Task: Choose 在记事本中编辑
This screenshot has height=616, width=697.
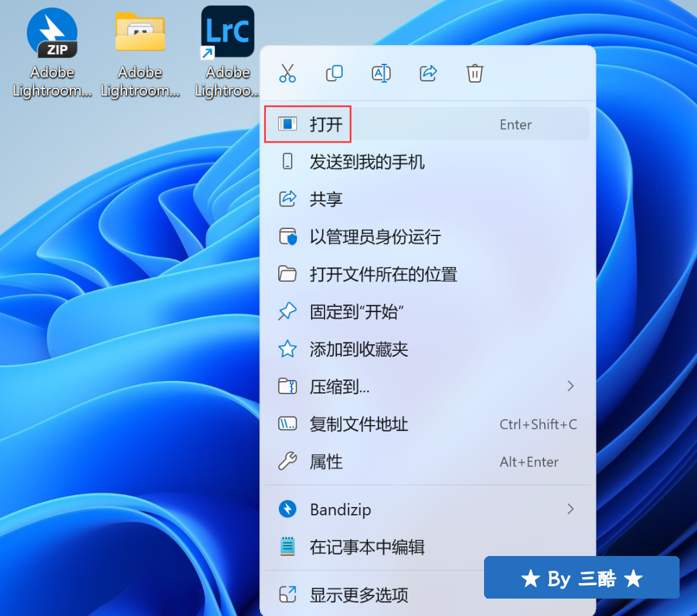Action: pyautogui.click(x=427, y=547)
